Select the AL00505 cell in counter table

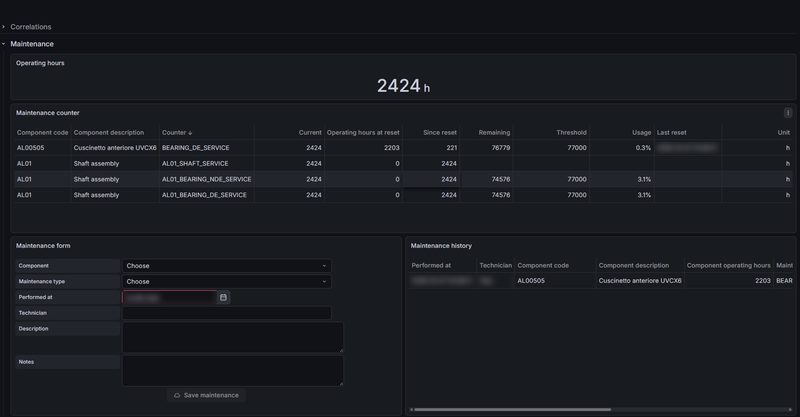31,148
